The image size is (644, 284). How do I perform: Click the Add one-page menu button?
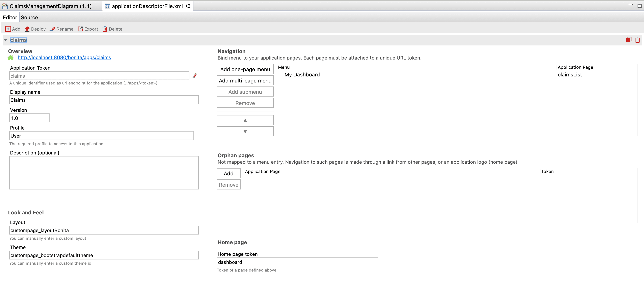pos(245,69)
